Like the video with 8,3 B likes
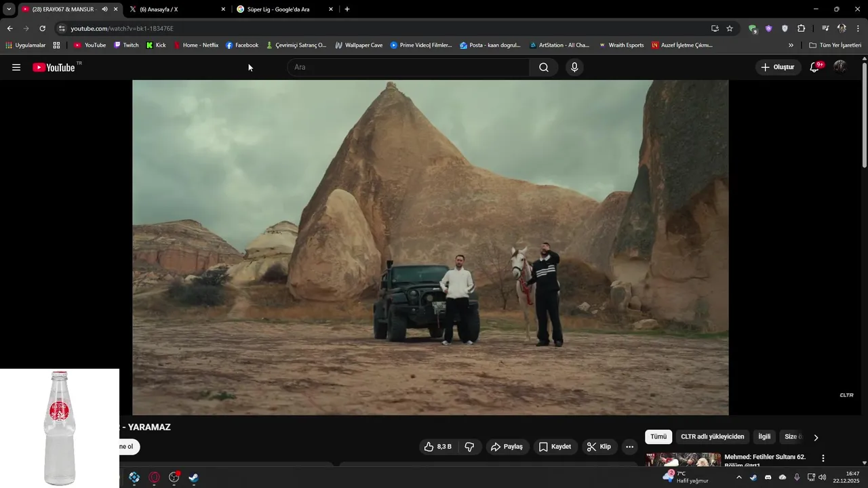The height and width of the screenshot is (488, 868). (x=438, y=447)
